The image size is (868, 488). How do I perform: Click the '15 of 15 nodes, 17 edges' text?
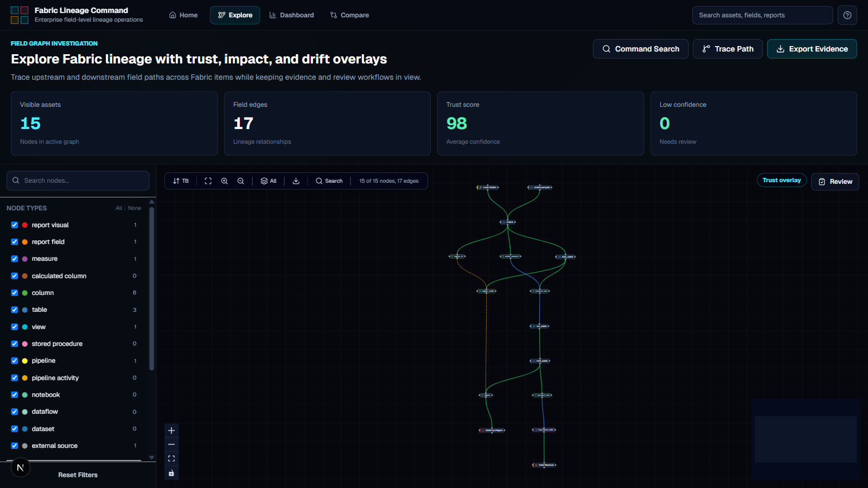(x=389, y=181)
